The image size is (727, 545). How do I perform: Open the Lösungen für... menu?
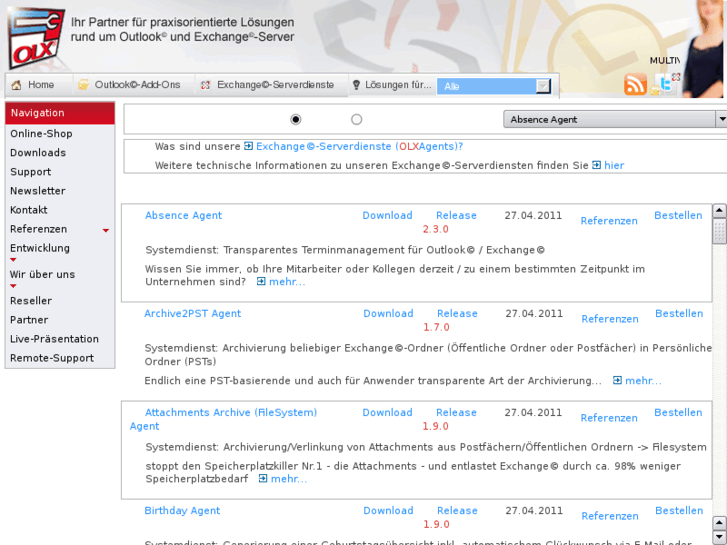[398, 85]
